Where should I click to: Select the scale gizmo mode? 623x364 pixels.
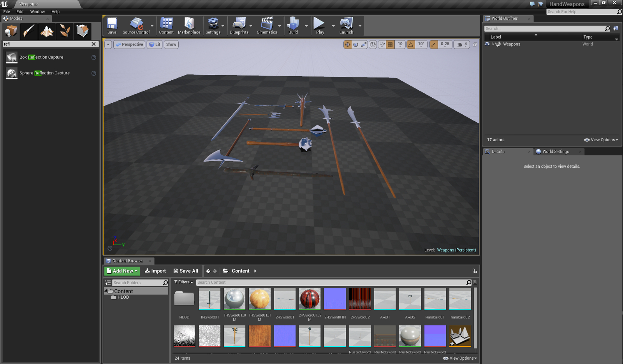pos(364,44)
